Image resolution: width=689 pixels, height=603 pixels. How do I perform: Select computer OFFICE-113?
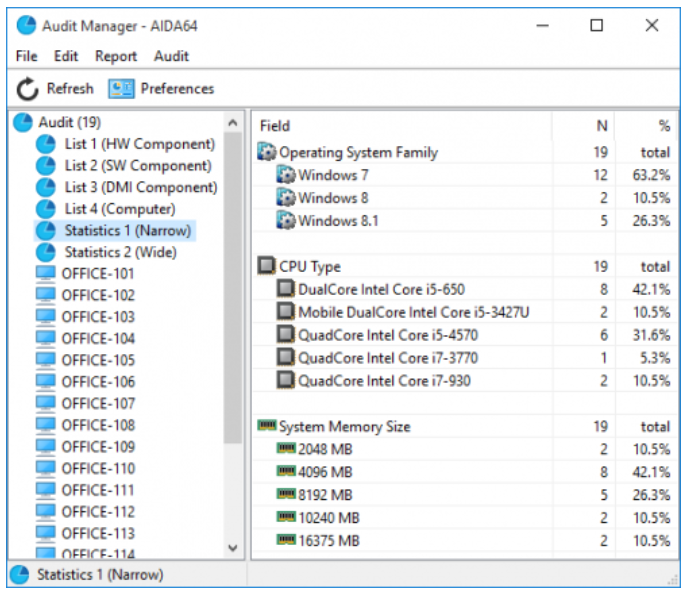coord(98,534)
